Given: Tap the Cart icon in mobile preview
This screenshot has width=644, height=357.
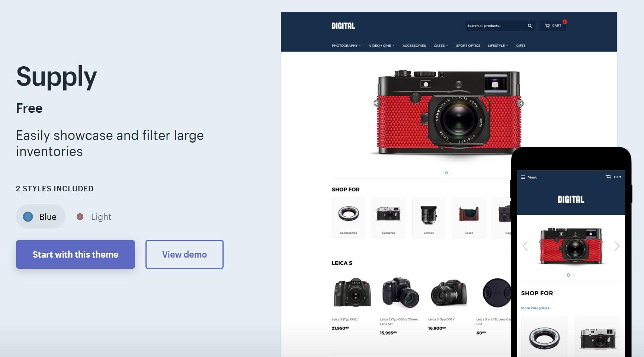Looking at the screenshot, I should click(608, 177).
